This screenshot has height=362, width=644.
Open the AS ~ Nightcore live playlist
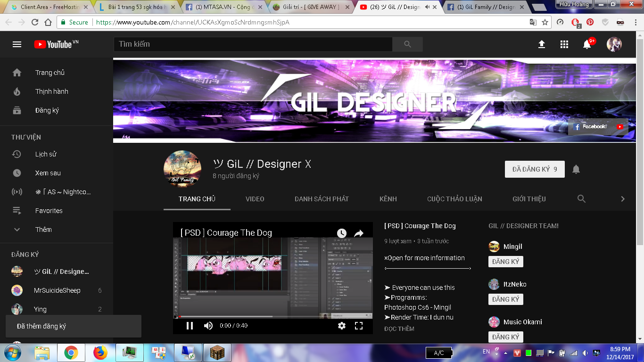[57, 192]
